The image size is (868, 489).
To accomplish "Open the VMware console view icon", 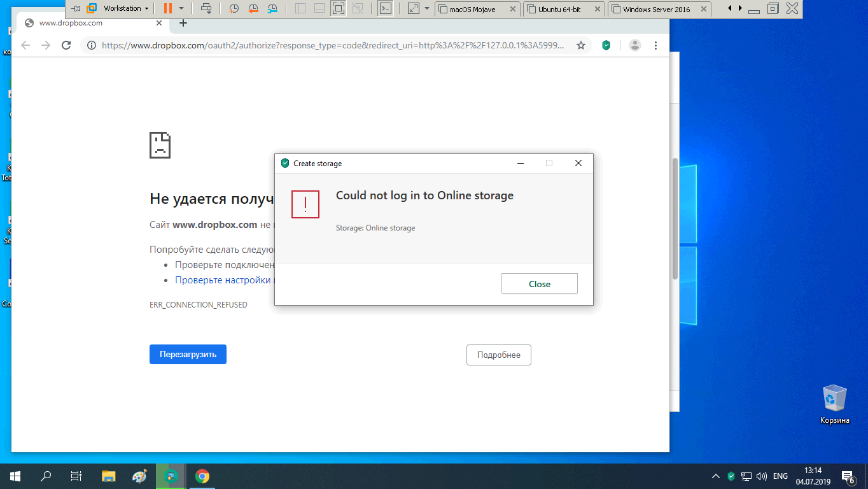I will [x=385, y=9].
